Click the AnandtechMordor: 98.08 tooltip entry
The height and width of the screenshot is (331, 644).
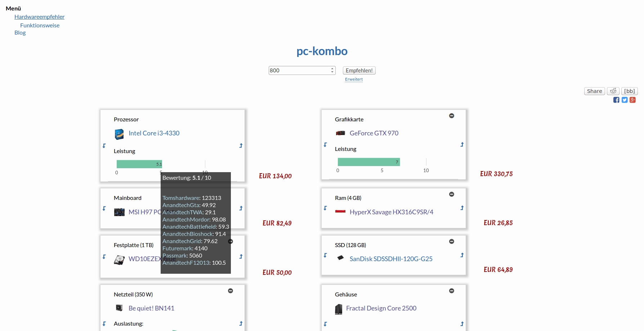click(x=194, y=220)
